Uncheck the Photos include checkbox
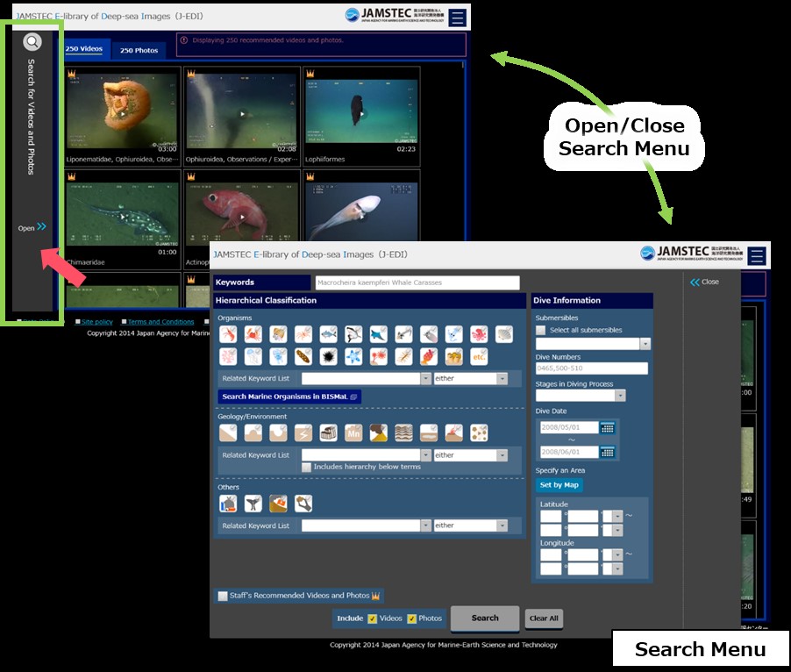 coord(411,619)
